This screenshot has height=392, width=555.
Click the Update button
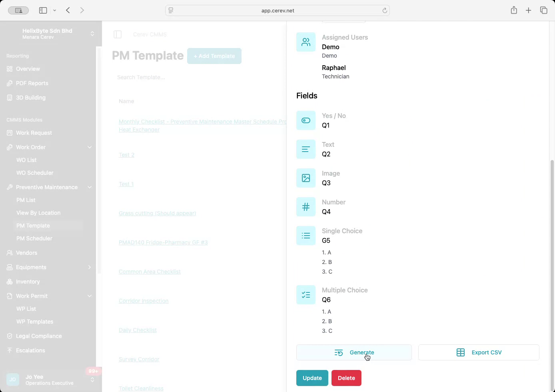click(312, 378)
